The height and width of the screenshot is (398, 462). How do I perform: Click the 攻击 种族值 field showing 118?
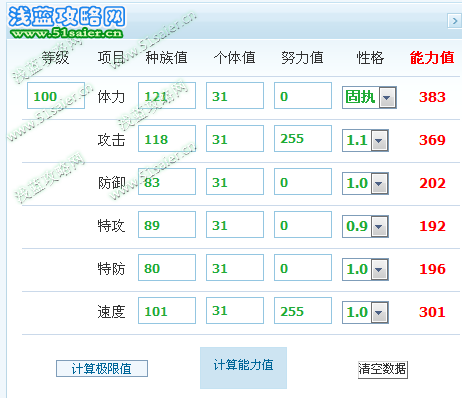click(167, 139)
